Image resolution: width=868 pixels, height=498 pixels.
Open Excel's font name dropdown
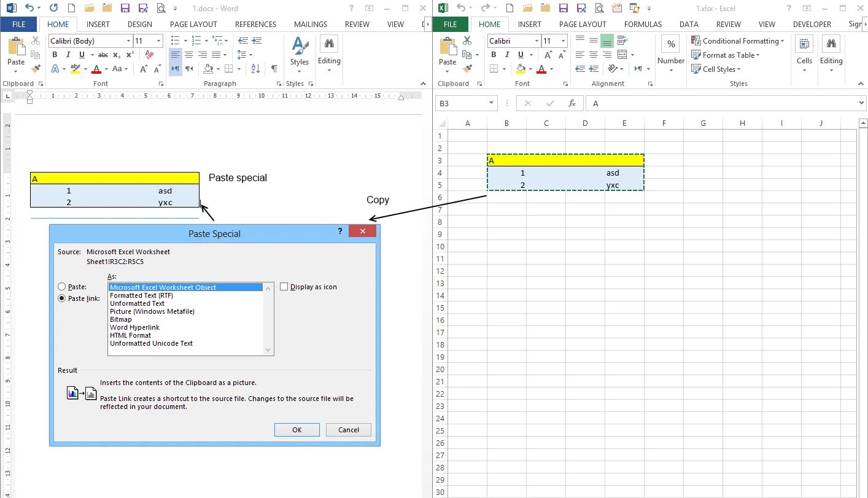click(537, 41)
